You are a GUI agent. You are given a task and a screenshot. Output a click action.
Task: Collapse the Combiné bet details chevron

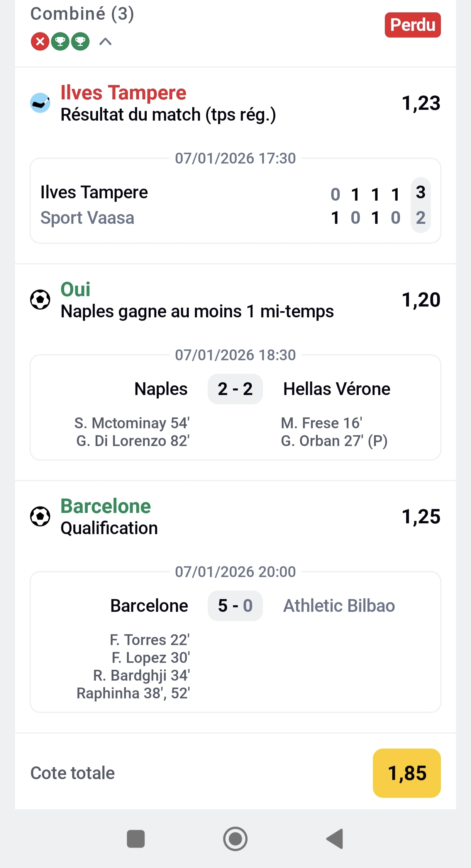tap(105, 41)
